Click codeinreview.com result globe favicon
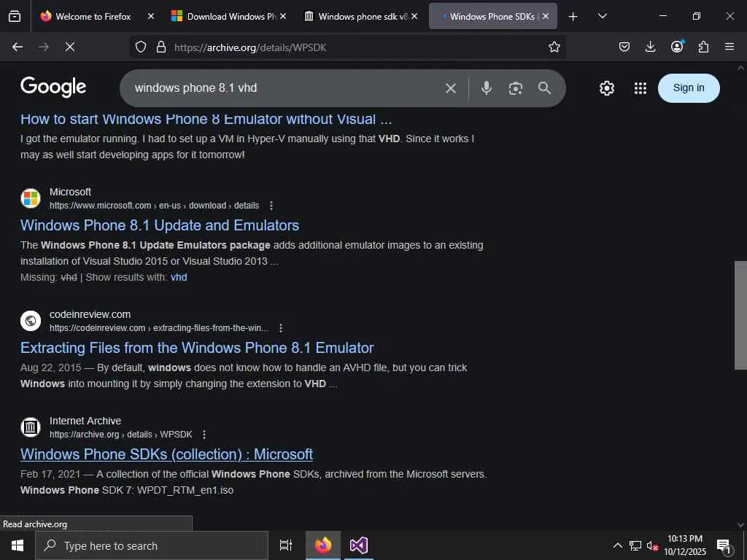Viewport: 747px width, 560px height. coord(31,321)
